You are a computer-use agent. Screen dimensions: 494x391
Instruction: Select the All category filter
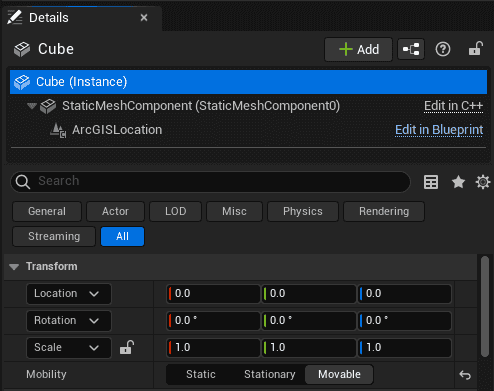tap(122, 236)
